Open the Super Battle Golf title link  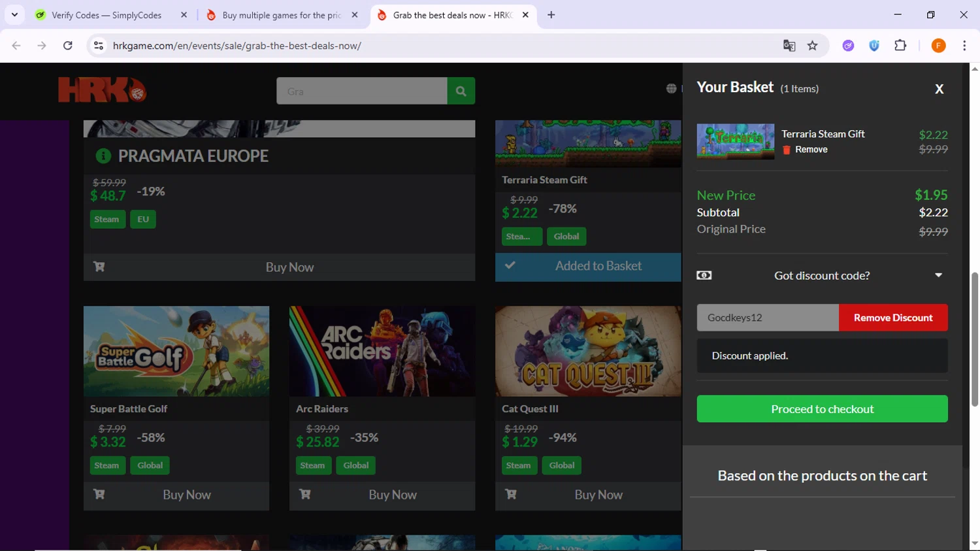129,409
